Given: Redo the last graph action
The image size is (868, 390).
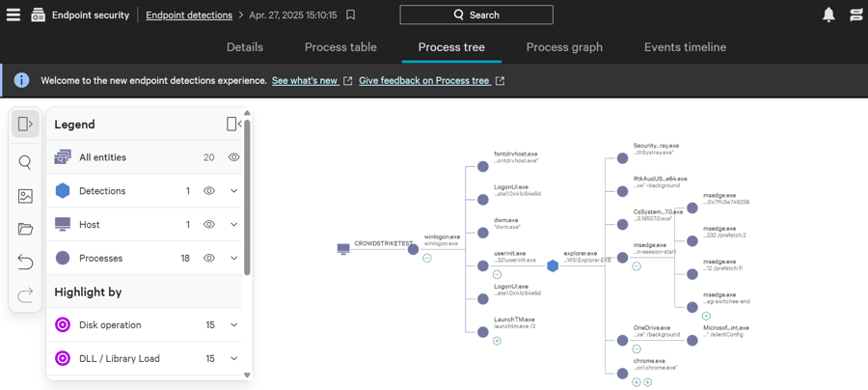Looking at the screenshot, I should [x=25, y=295].
